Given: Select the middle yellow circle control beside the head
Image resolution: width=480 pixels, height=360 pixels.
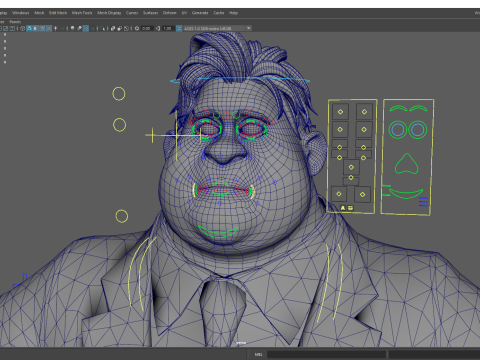Looking at the screenshot, I should click(x=119, y=125).
